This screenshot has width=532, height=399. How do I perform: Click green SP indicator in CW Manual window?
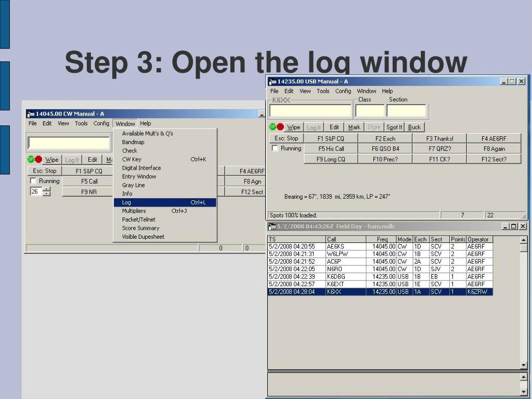click(31, 159)
